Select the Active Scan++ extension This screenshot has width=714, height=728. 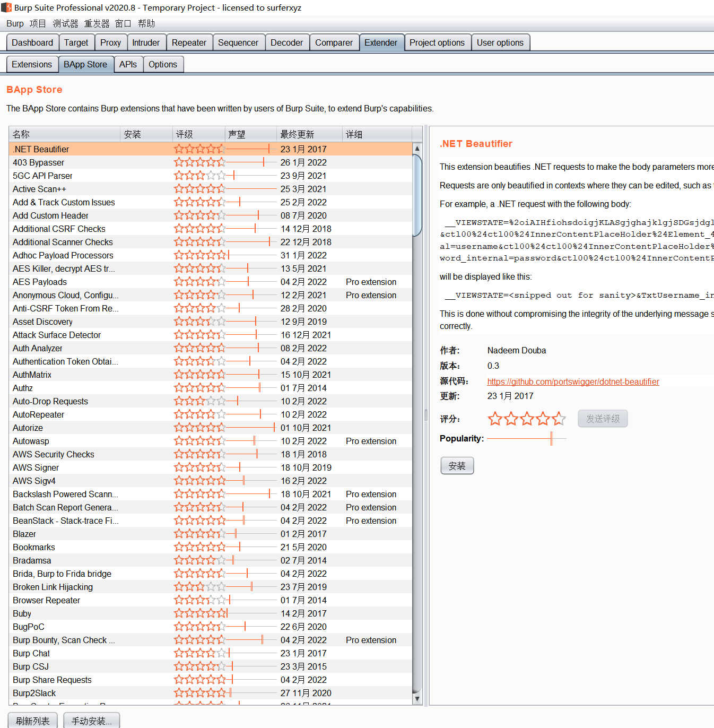click(211, 189)
